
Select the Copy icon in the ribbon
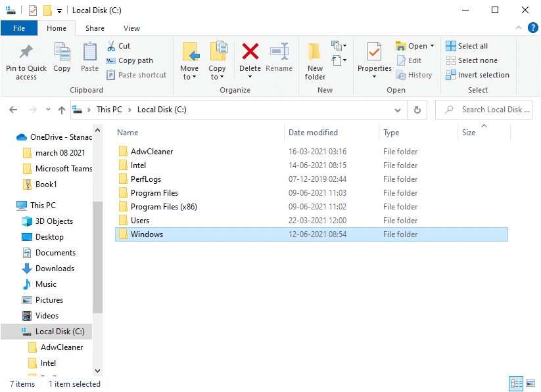tap(62, 58)
